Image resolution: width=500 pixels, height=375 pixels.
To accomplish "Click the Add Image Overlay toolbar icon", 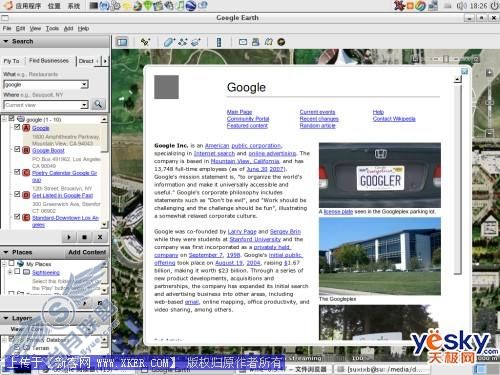I will [196, 42].
